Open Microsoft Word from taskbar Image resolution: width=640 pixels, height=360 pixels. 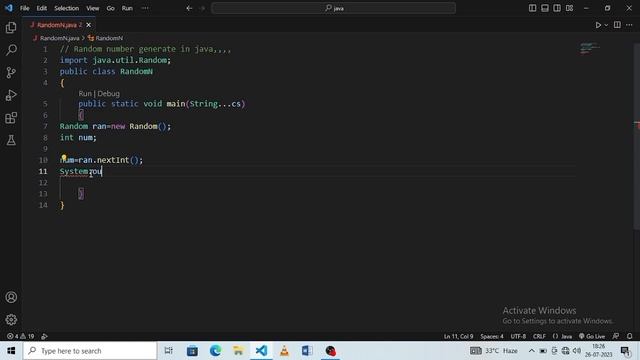[x=307, y=351]
